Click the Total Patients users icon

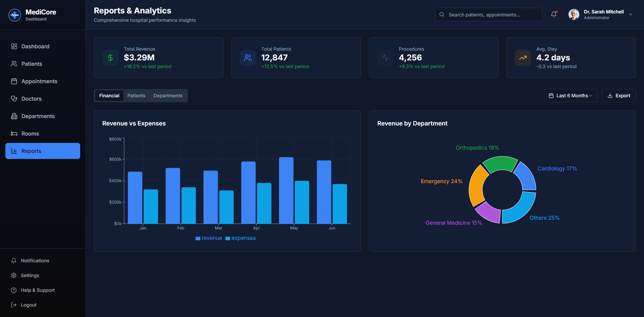pyautogui.click(x=248, y=58)
